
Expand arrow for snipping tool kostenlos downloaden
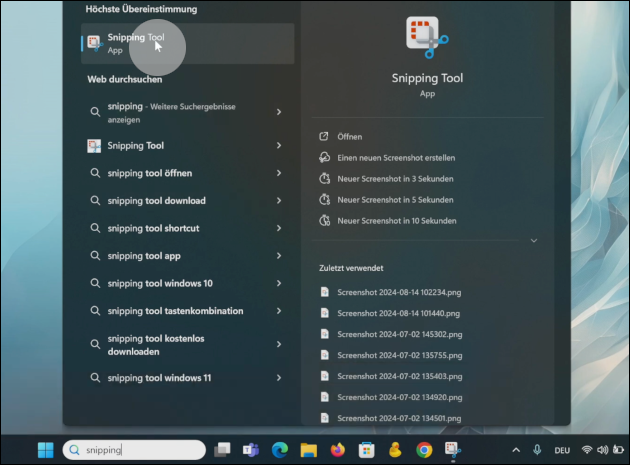(279, 344)
